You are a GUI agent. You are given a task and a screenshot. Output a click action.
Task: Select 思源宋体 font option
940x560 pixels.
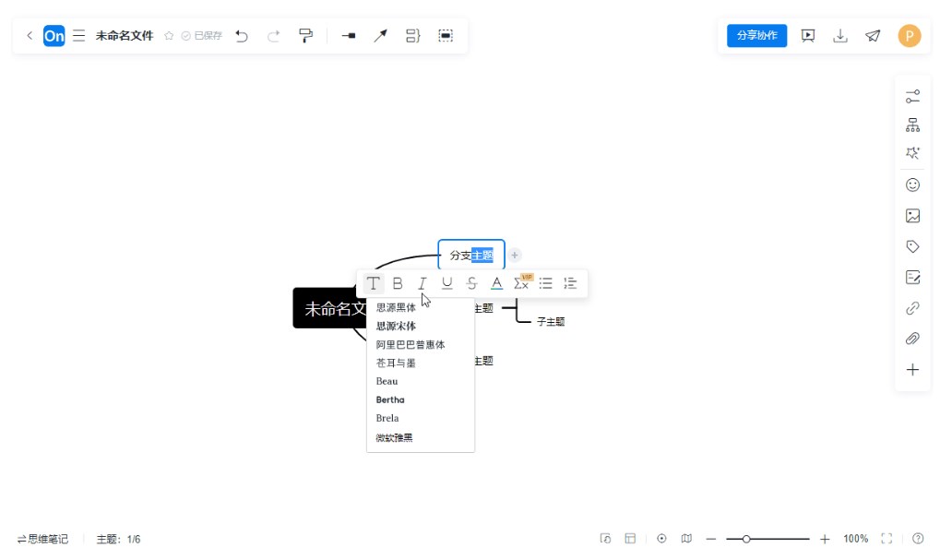(x=396, y=326)
